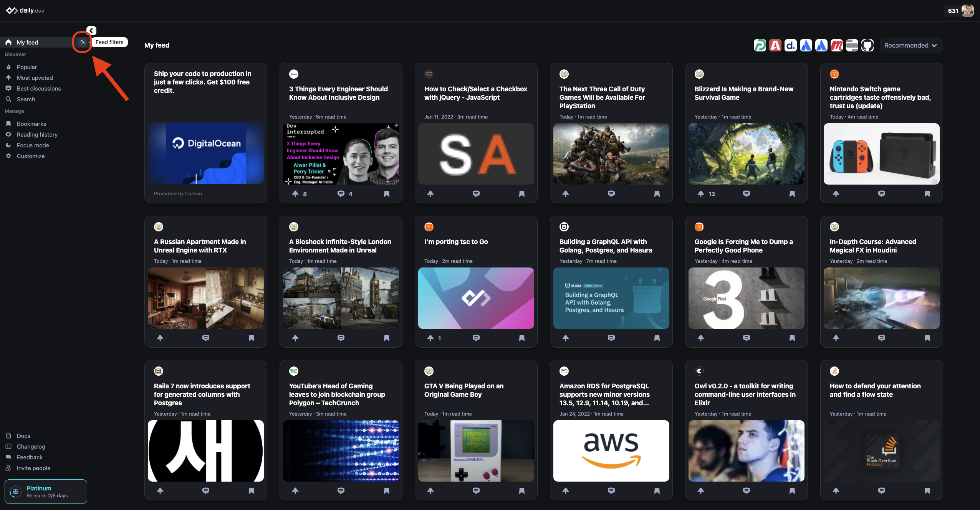This screenshot has height=510, width=980.
Task: Upvote the YouTube Head of Gaming post
Action: [295, 491]
